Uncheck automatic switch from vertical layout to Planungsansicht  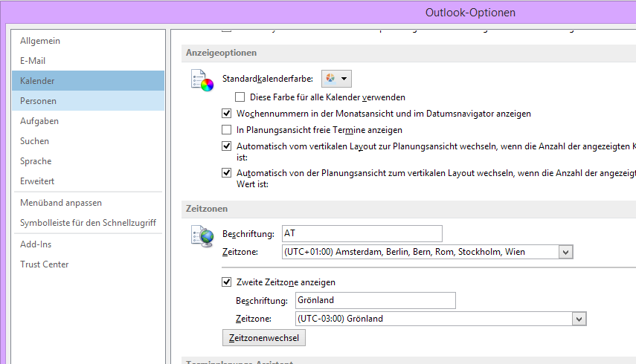tap(228, 146)
